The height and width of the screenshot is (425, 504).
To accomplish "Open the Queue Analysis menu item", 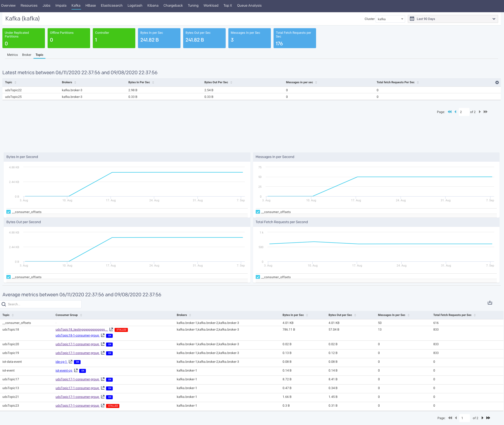I will (x=249, y=6).
